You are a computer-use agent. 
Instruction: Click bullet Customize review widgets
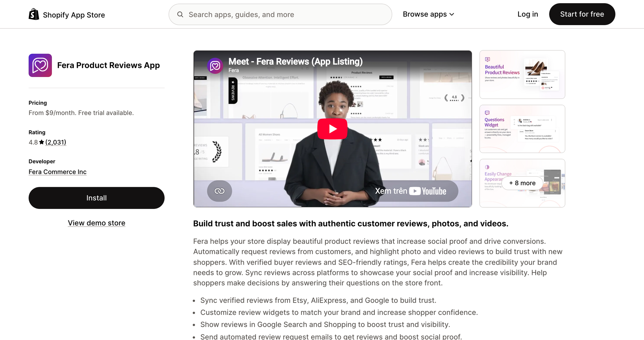[x=339, y=312]
